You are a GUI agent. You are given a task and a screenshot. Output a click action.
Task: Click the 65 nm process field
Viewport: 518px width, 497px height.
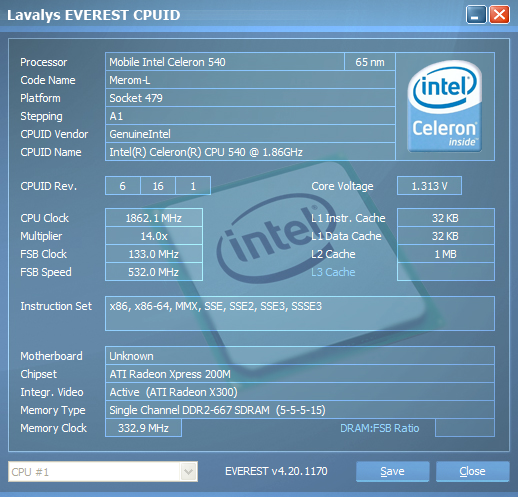coord(370,62)
